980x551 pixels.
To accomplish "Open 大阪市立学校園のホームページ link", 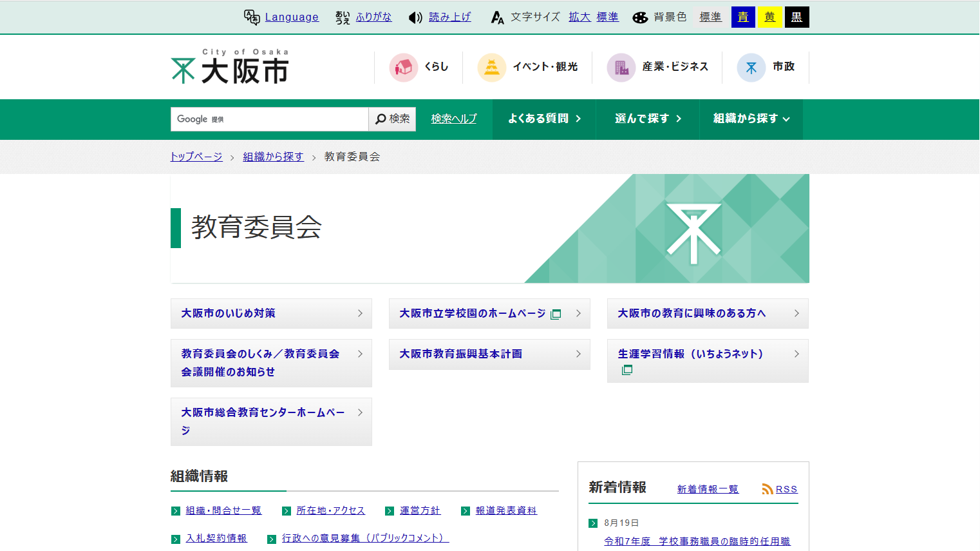I will pyautogui.click(x=489, y=313).
